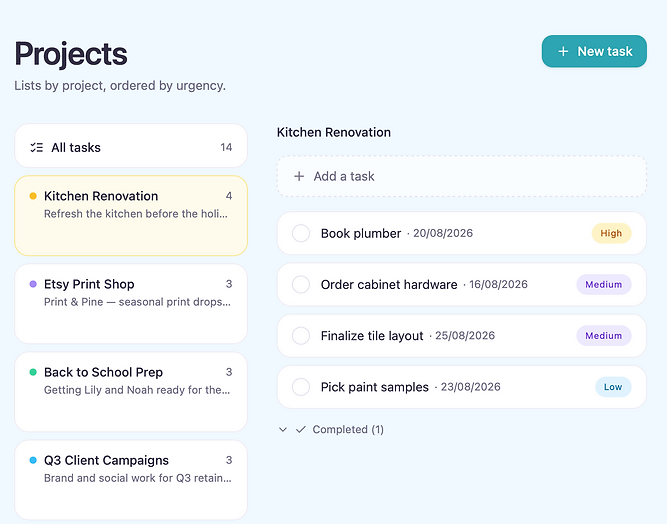The image size is (667, 524).
Task: Click the green dot next to Back to School Prep
Action: point(33,372)
